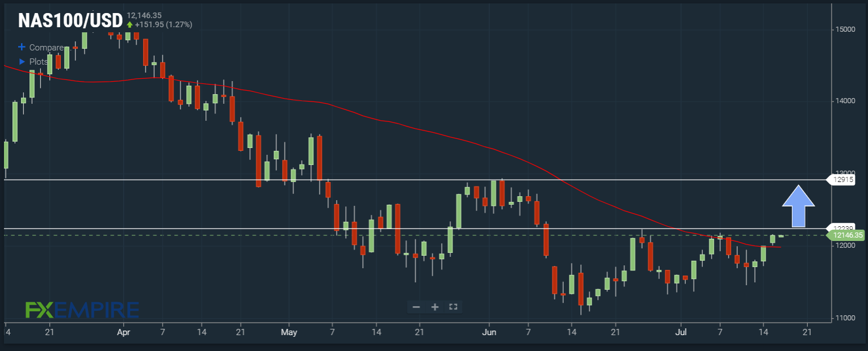Viewport: 868px width, 351px height.
Task: Click the 11000 price axis value
Action: pos(845,318)
